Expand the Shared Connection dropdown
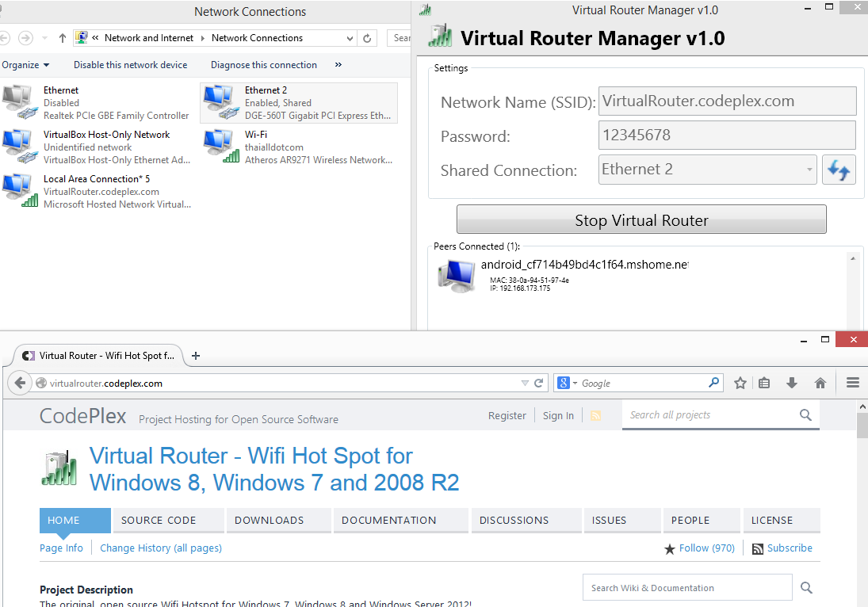868x607 pixels. pyautogui.click(x=809, y=170)
